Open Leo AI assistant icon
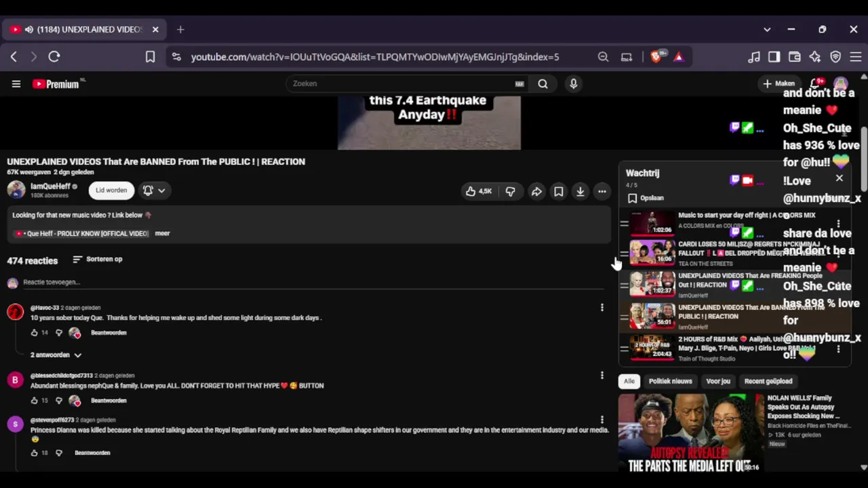The image size is (868, 488). (x=815, y=57)
